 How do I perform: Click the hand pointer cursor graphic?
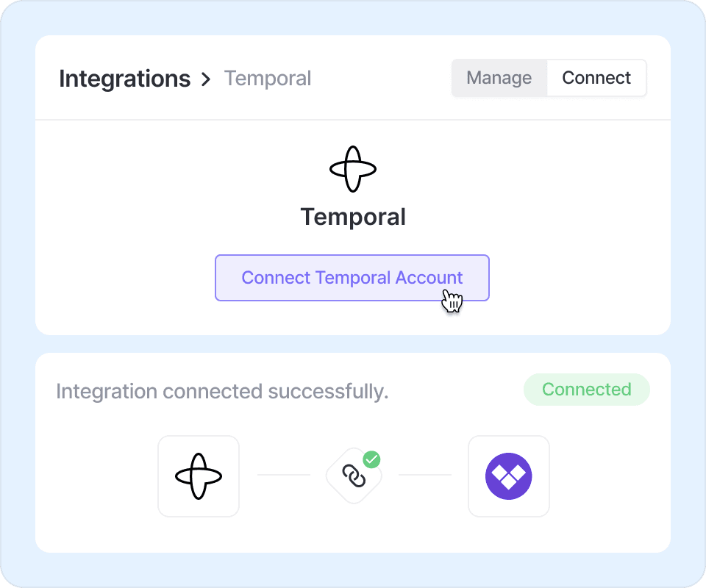pyautogui.click(x=452, y=301)
